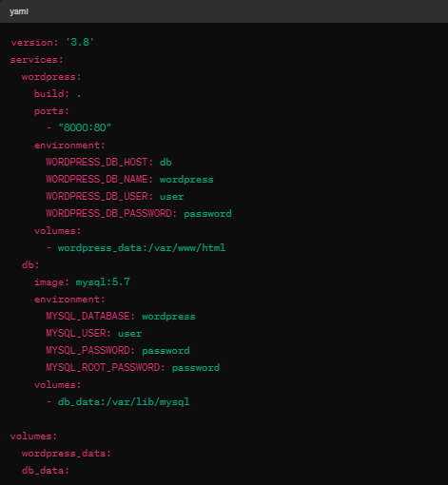The height and width of the screenshot is (485, 448).
Task: Click MYSQL_DATABASE: wordpress line
Action: 121,317
